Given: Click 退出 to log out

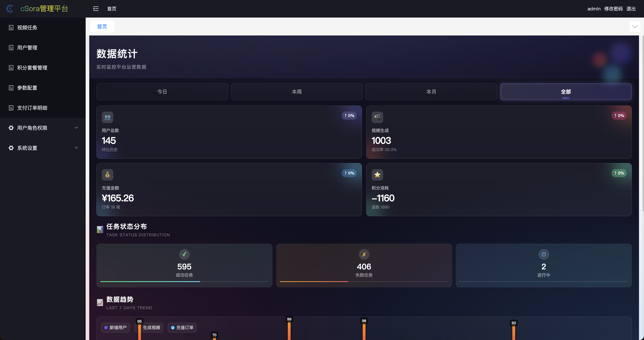Looking at the screenshot, I should pyautogui.click(x=631, y=9).
